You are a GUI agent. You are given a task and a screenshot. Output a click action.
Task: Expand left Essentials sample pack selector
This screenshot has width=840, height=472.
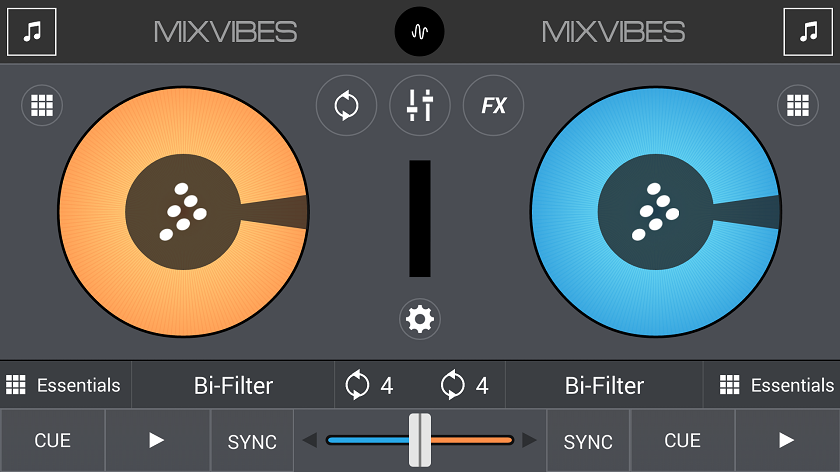click(65, 385)
